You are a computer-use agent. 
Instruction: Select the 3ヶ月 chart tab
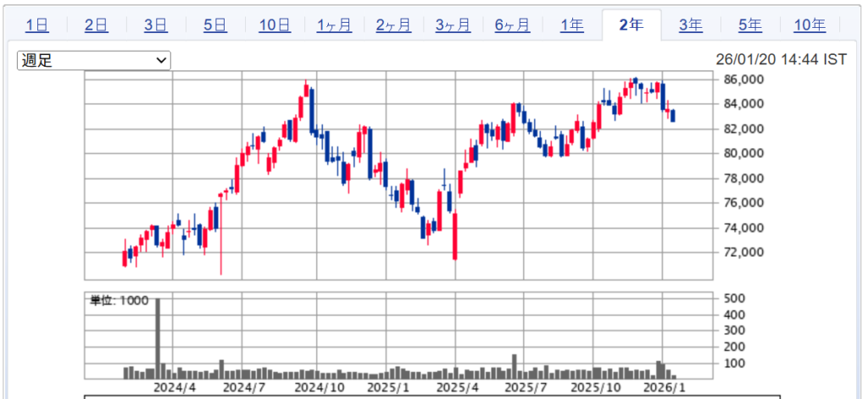[x=453, y=25]
